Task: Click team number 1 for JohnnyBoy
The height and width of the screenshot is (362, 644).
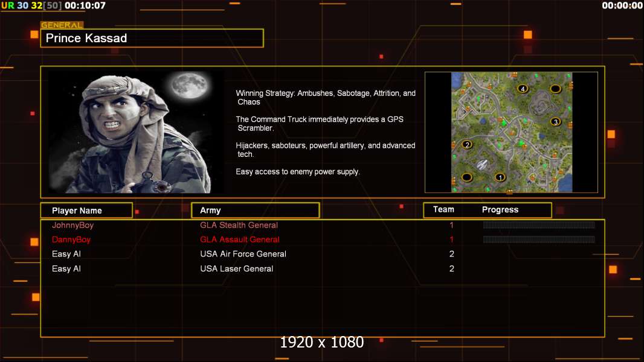Action: (451, 225)
